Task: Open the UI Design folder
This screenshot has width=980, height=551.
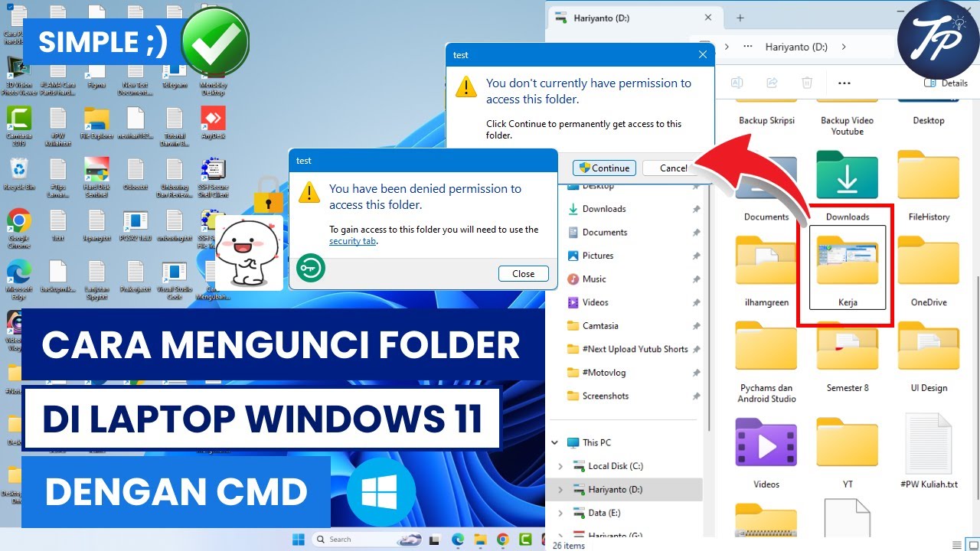Action: tap(929, 357)
